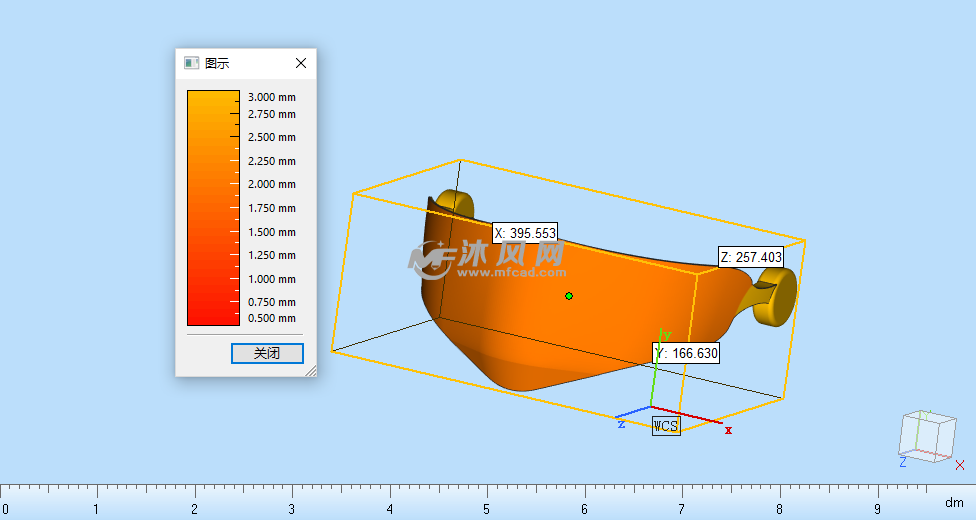The image size is (976, 520).
Task: Click the Y: 166.630 dimension label
Action: [686, 353]
